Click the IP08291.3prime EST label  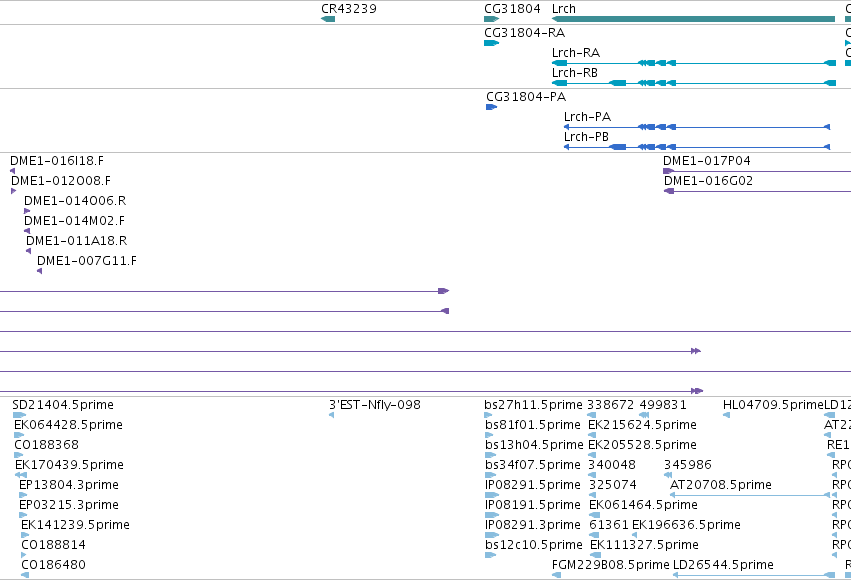pos(531,525)
